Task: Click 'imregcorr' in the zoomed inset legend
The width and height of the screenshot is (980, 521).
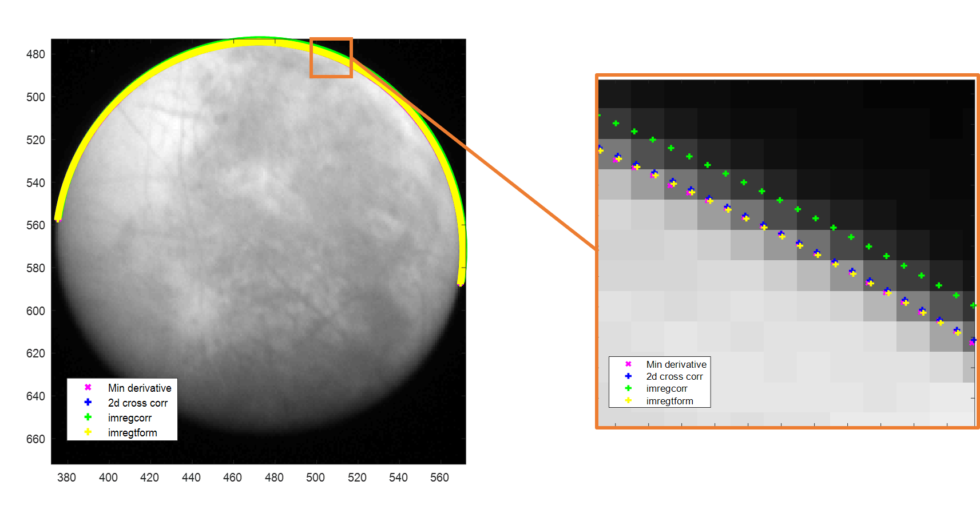Action: point(667,388)
